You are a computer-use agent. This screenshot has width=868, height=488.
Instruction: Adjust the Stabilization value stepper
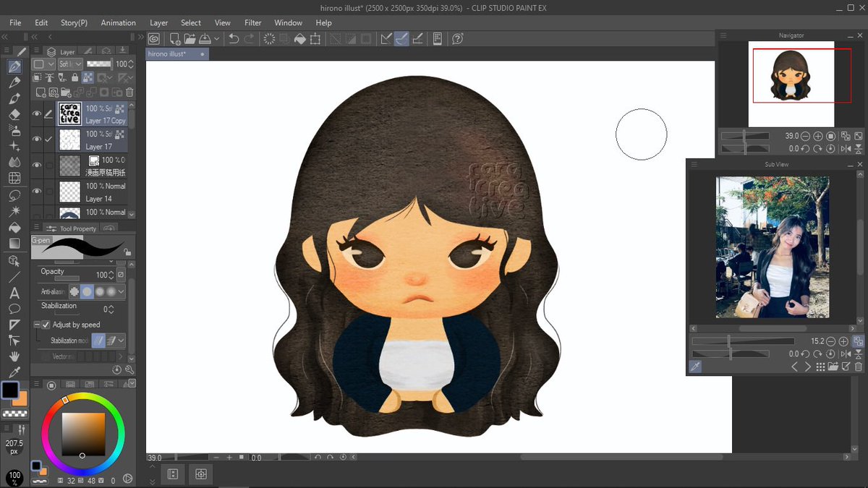tap(113, 309)
